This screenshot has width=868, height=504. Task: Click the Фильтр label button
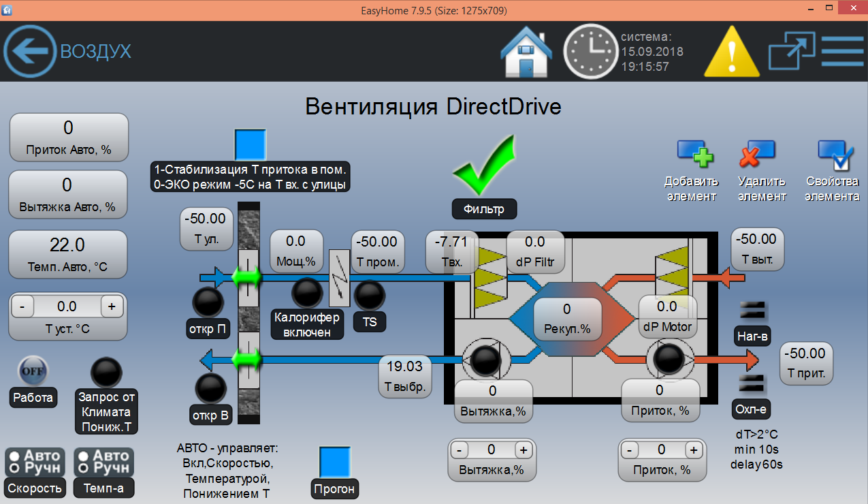click(484, 209)
